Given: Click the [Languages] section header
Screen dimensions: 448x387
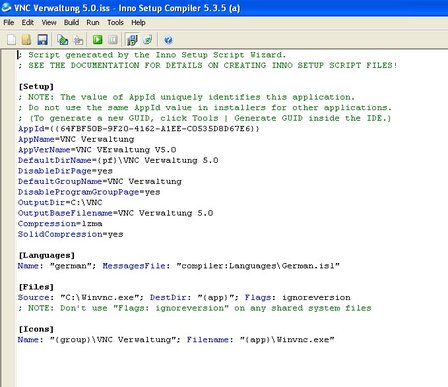Looking at the screenshot, I should 47,255.
